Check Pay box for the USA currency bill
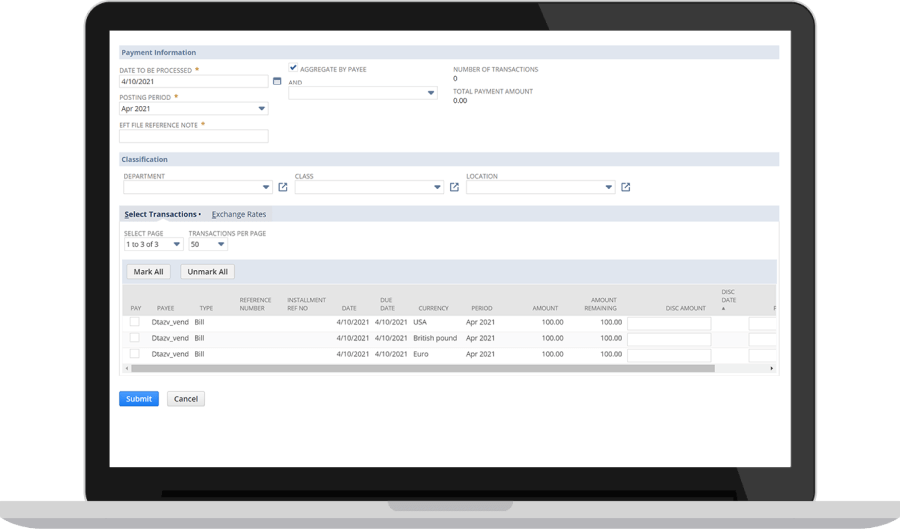This screenshot has height=529, width=900. pyautogui.click(x=134, y=322)
